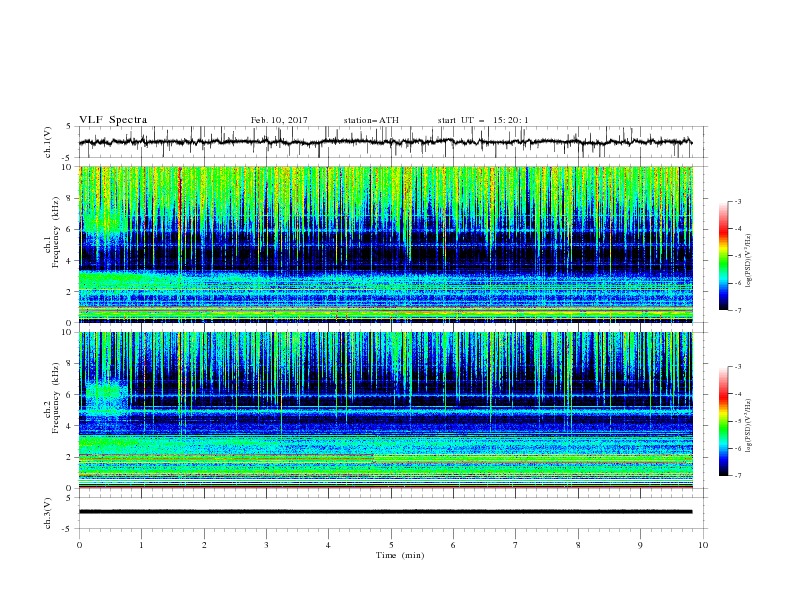This screenshot has width=792, height=612.
Task: Click the time axis tick label "9"
Action: click(x=640, y=545)
